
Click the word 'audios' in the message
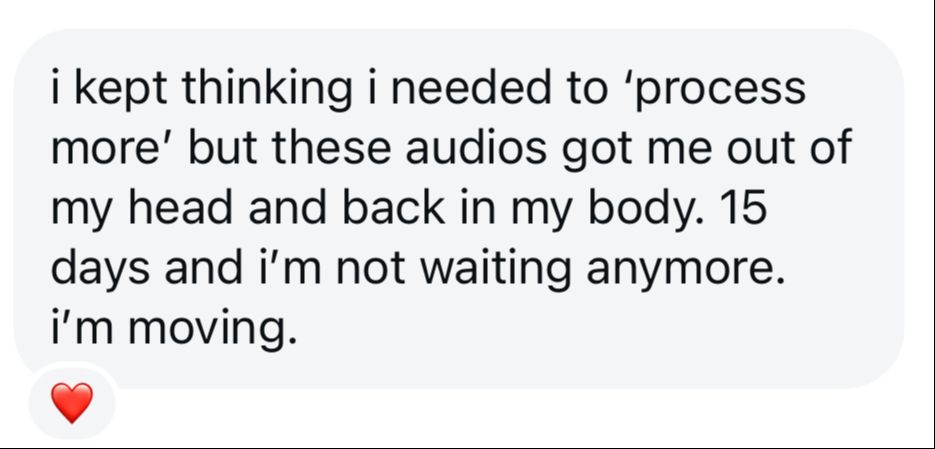476,148
